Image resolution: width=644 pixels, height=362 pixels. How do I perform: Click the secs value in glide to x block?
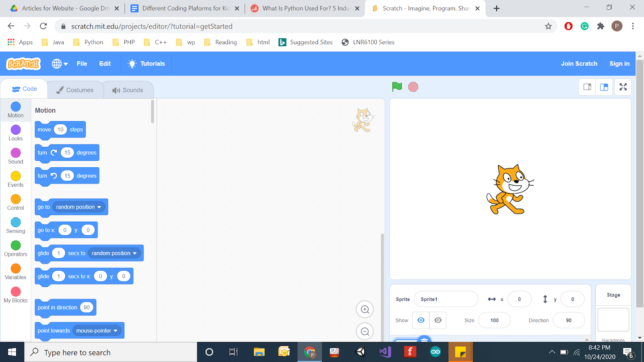59,276
